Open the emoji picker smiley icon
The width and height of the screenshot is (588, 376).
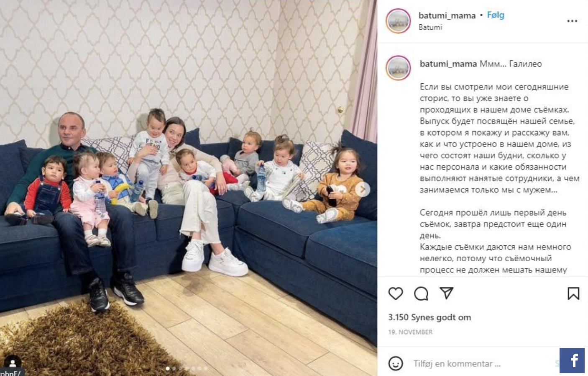395,363
